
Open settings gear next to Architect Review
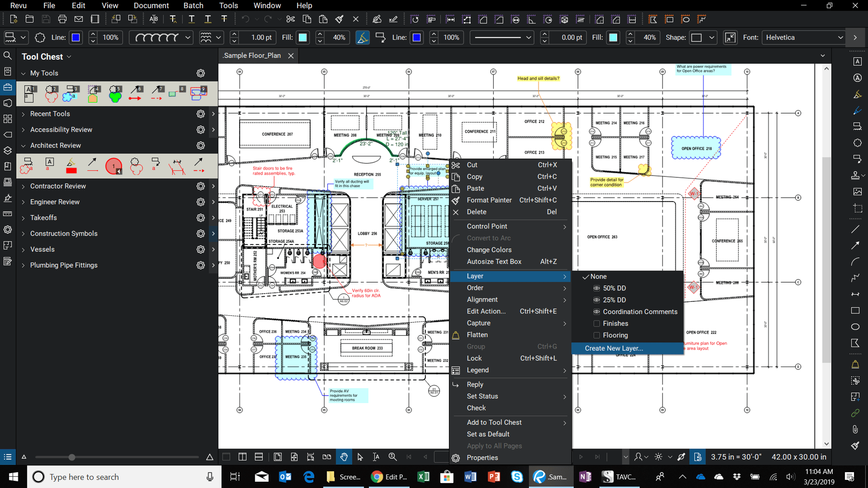coord(201,145)
